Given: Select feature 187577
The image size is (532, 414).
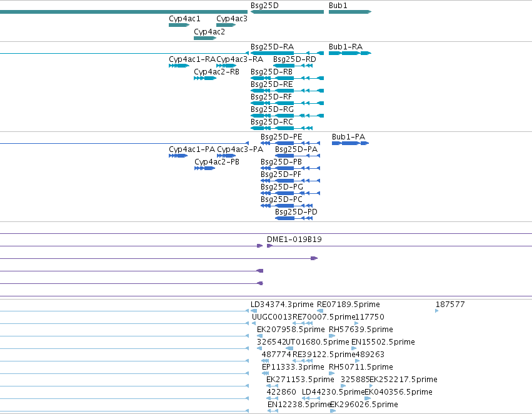Looking at the screenshot, I should (x=437, y=311).
